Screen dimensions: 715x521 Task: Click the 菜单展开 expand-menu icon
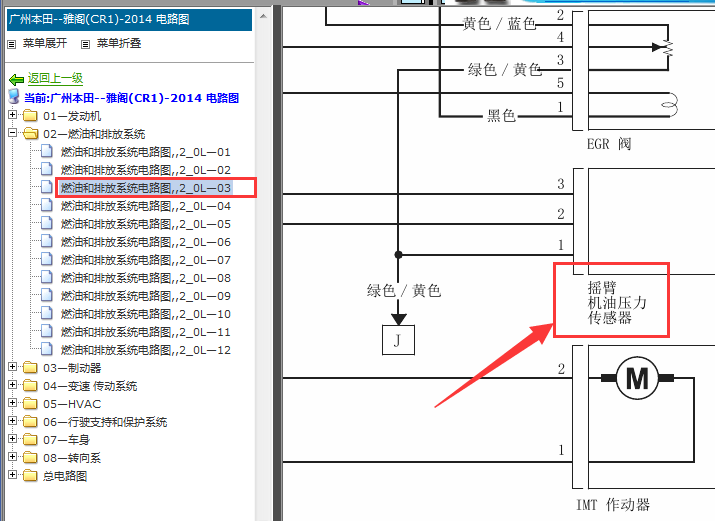pyautogui.click(x=12, y=44)
